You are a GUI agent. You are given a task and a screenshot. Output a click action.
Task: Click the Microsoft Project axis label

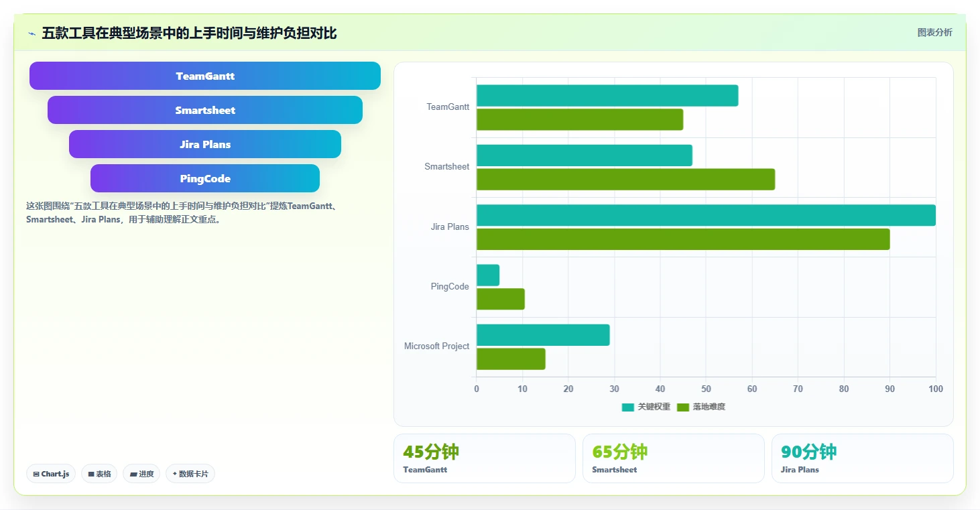[436, 346]
